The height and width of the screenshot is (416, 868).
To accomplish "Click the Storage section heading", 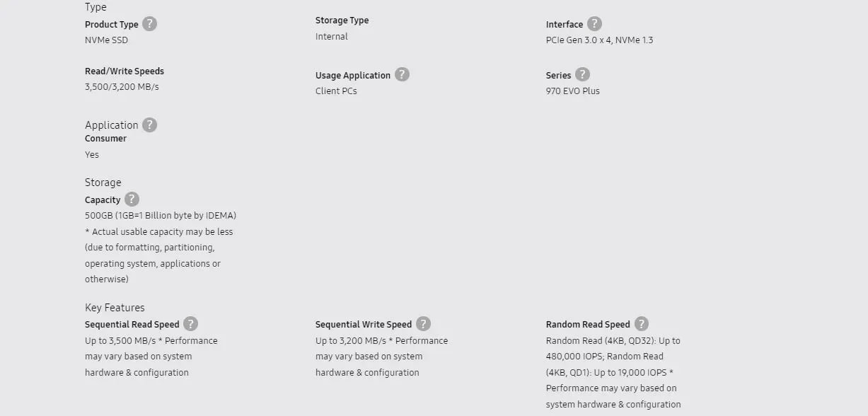I will pos(103,183).
